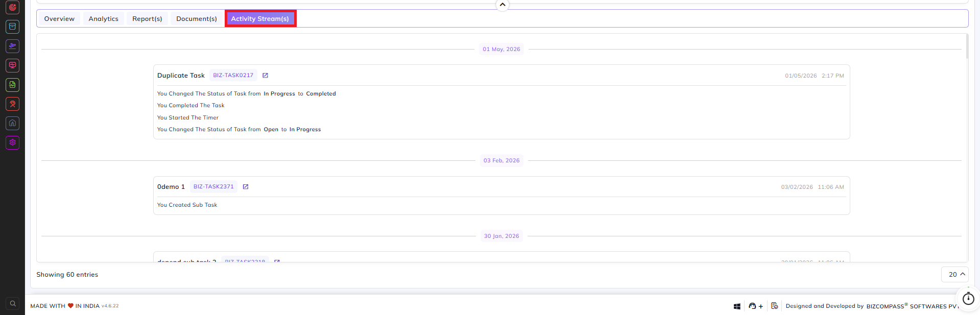980x315 pixels.
Task: Click 'You Completed The Task' entry
Action: click(191, 105)
